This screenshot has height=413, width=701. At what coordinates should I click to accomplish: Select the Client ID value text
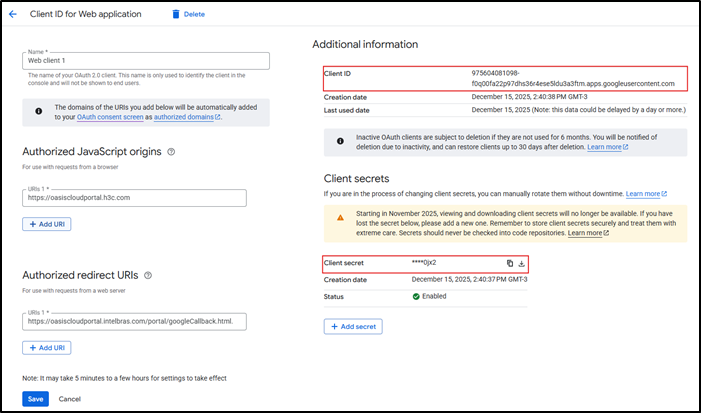tap(573, 78)
